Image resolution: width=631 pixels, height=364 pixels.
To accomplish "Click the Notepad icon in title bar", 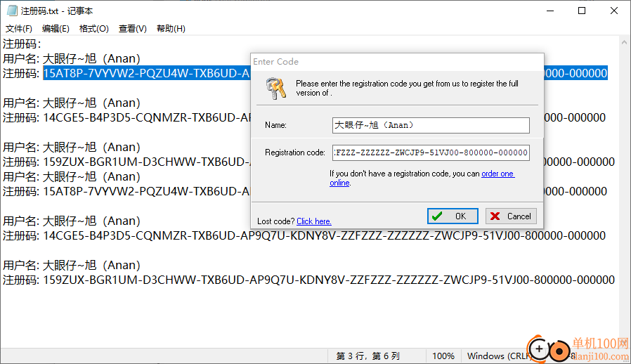I will coord(12,11).
